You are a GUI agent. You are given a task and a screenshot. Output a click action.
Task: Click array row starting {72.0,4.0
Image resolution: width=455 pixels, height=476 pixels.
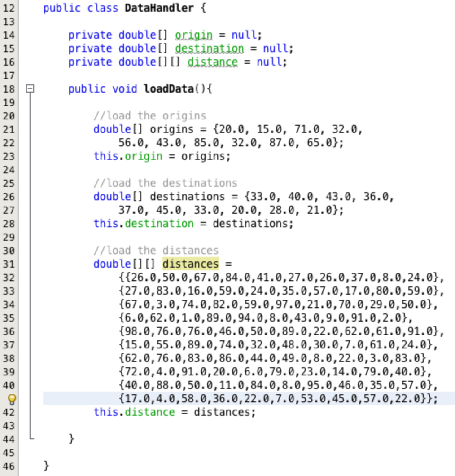(275, 371)
